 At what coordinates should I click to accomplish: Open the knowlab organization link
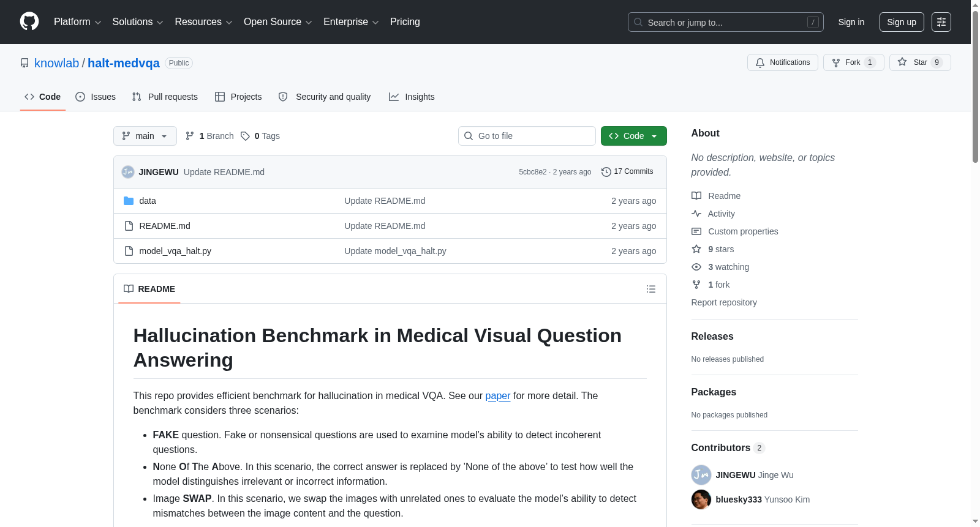(57, 63)
